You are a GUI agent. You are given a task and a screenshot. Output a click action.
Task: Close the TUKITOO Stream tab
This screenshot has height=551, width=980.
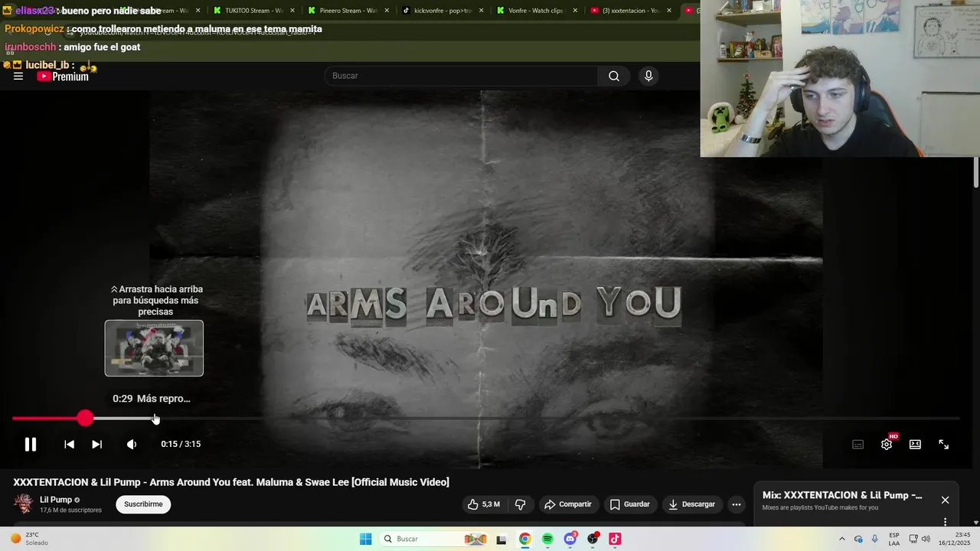point(292,11)
